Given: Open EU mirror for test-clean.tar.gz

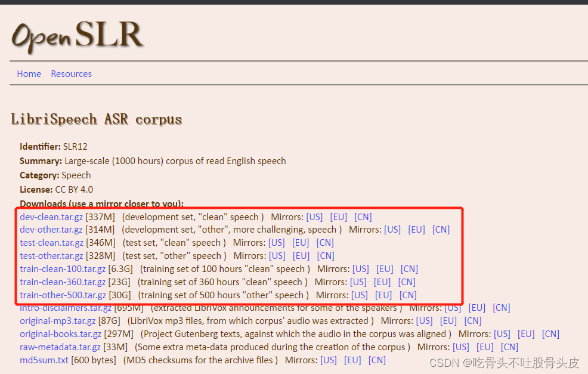Looking at the screenshot, I should pyautogui.click(x=301, y=243).
